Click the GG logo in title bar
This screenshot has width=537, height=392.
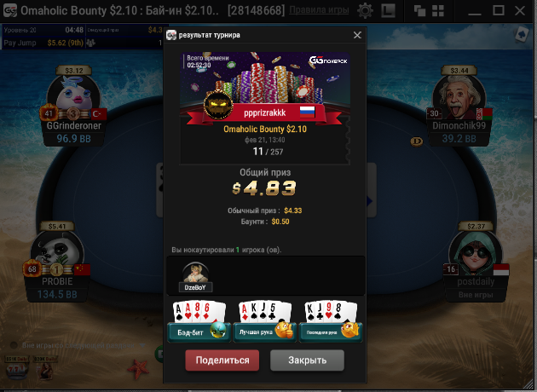click(x=10, y=10)
